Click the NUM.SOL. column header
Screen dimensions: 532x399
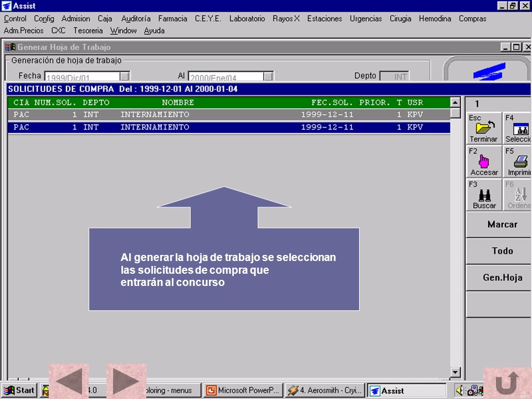click(55, 103)
